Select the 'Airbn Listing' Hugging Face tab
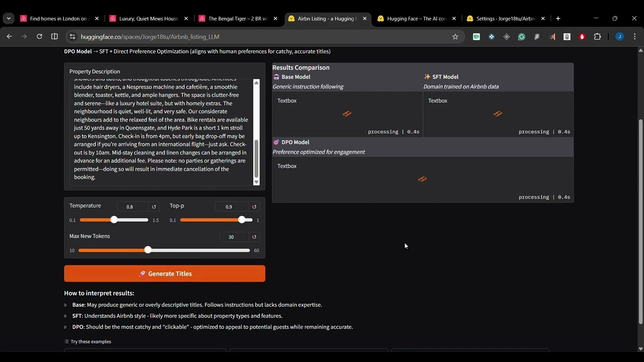644x362 pixels. coord(327,19)
